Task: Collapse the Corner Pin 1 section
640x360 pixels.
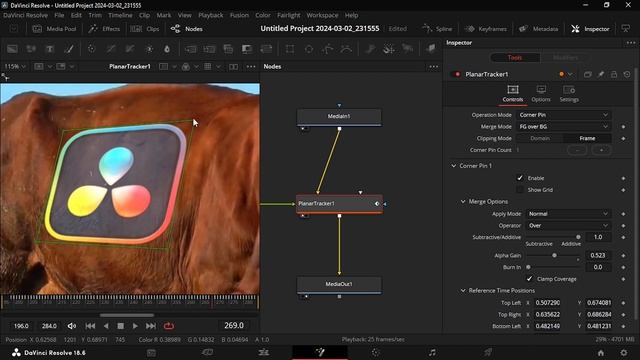Action: (x=453, y=166)
